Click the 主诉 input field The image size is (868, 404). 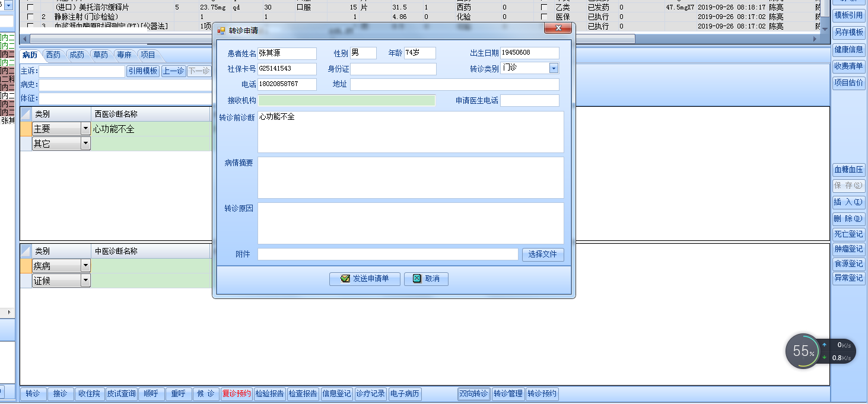[x=82, y=71]
